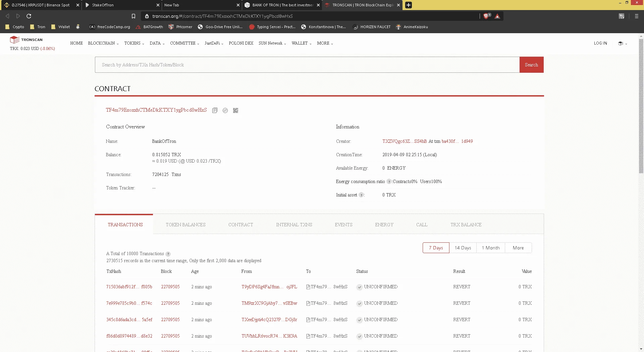
Task: Select the ENERGY tab
Action: click(384, 225)
